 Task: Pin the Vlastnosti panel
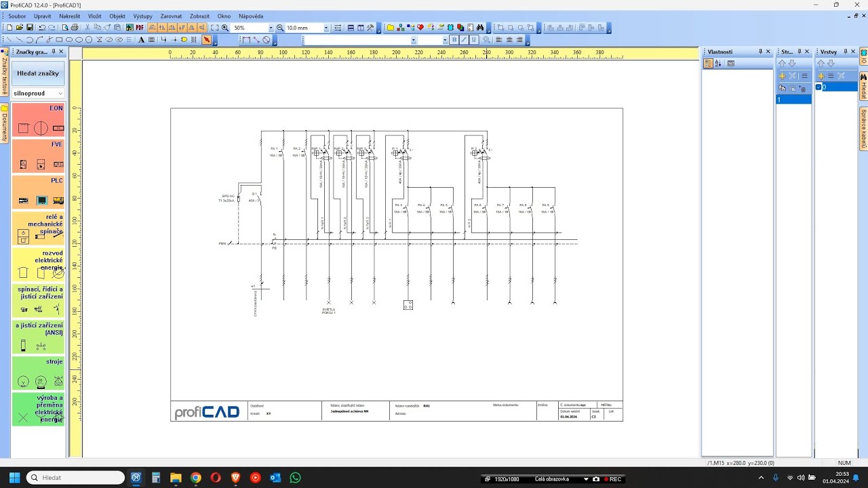point(760,52)
